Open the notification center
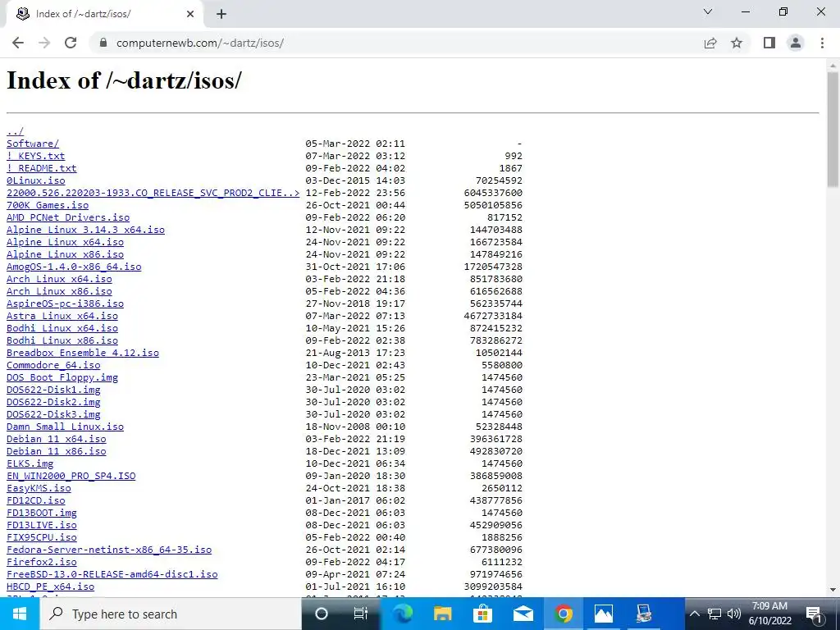The width and height of the screenshot is (840, 630). coord(815,614)
